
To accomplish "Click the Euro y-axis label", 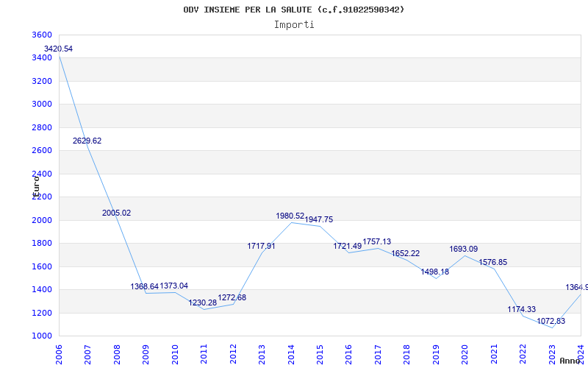I will click(36, 186).
